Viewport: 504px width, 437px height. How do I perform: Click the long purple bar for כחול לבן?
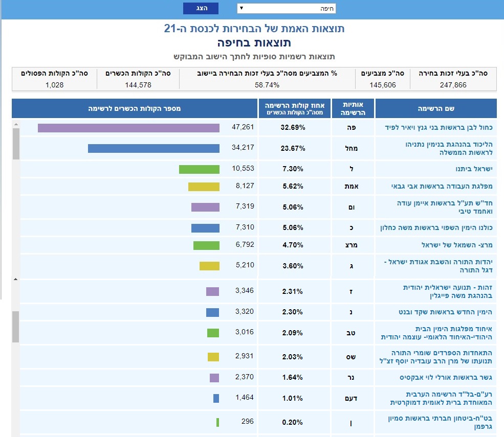128,127
